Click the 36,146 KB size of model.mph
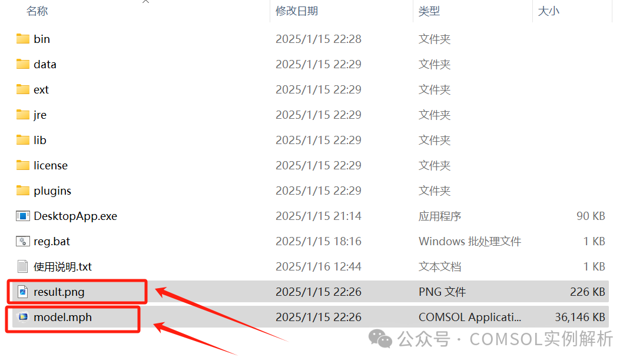This screenshot has width=633, height=364. [x=580, y=317]
